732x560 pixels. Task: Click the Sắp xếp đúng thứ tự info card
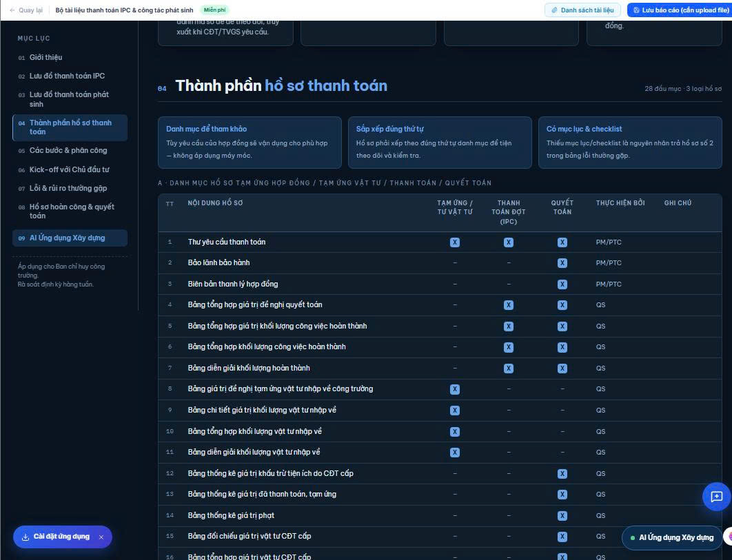[440, 143]
